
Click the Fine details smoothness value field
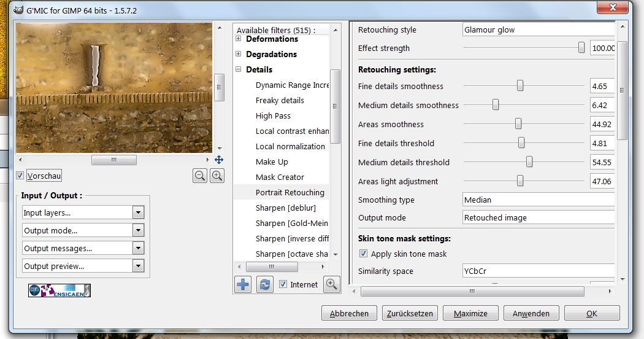pyautogui.click(x=602, y=87)
